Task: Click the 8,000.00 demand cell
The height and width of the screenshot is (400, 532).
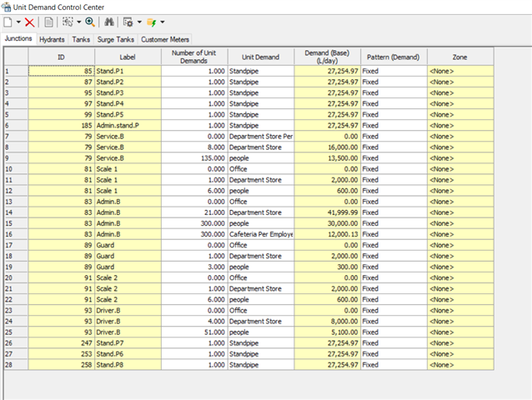Action: (x=327, y=322)
